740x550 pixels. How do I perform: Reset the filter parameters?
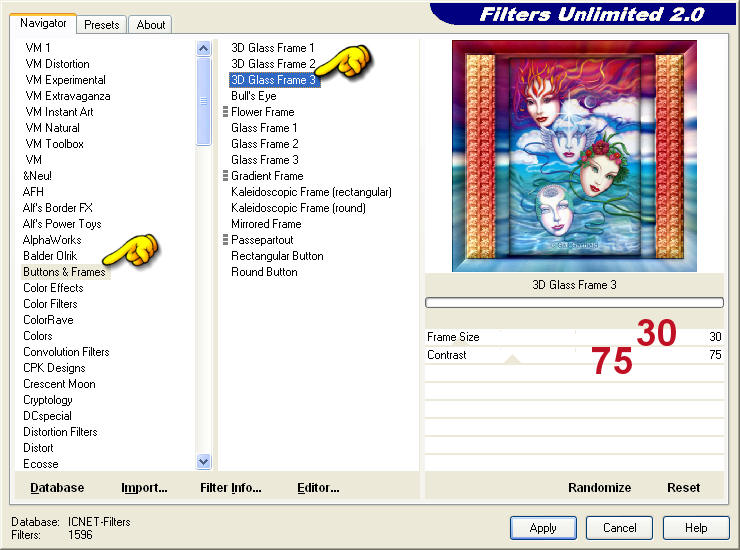click(x=683, y=488)
